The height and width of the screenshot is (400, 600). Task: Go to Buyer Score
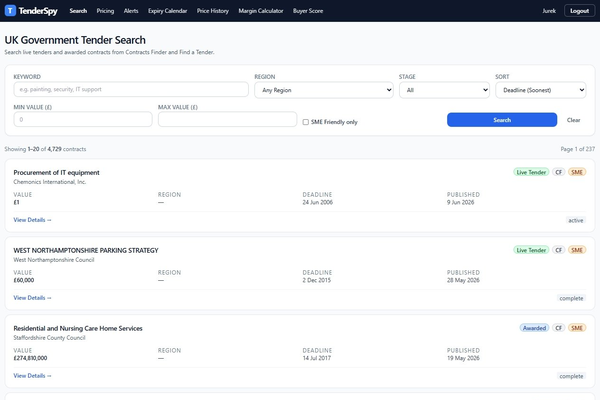tap(308, 11)
